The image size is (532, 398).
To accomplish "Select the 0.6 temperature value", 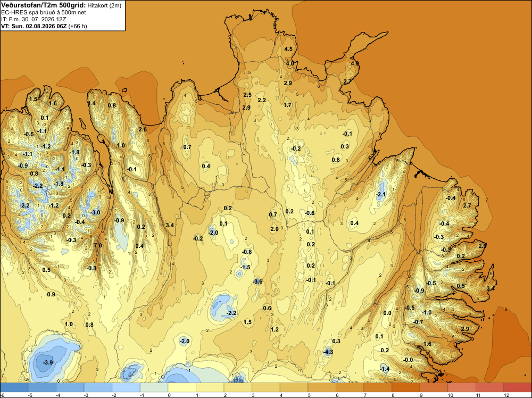I will (268, 308).
